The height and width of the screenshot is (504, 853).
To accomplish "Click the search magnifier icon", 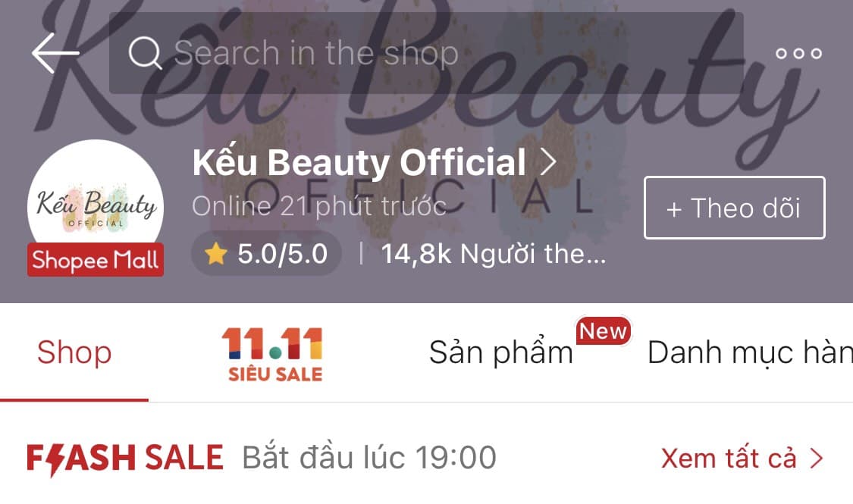I will 145,53.
